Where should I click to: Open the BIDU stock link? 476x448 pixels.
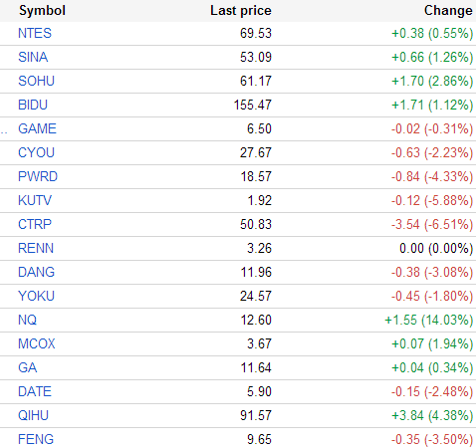click(x=33, y=105)
